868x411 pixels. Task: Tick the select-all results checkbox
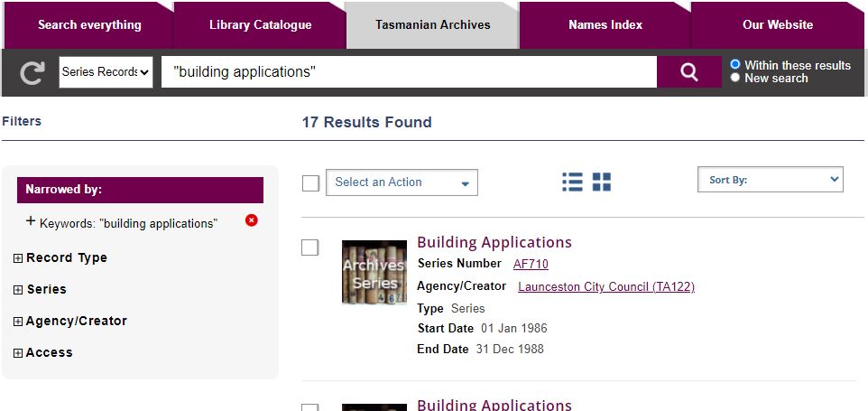[x=310, y=183]
